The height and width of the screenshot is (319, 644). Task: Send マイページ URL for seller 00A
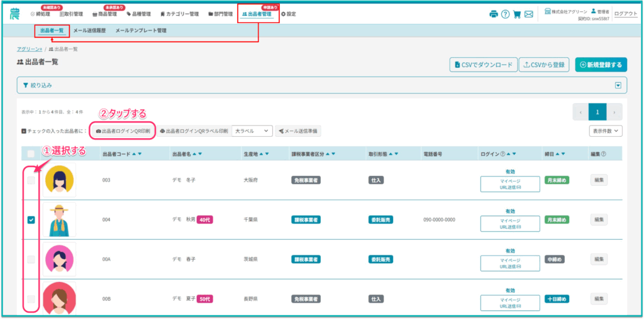[510, 263]
